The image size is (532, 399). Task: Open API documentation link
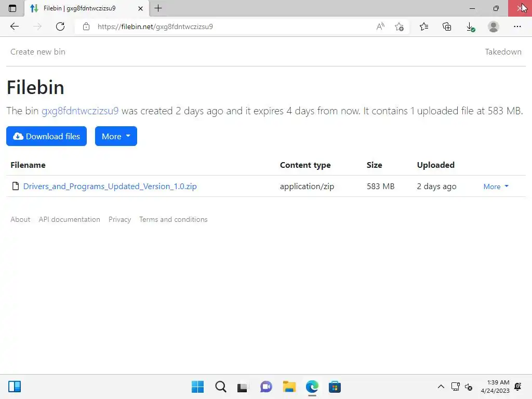[69, 219]
